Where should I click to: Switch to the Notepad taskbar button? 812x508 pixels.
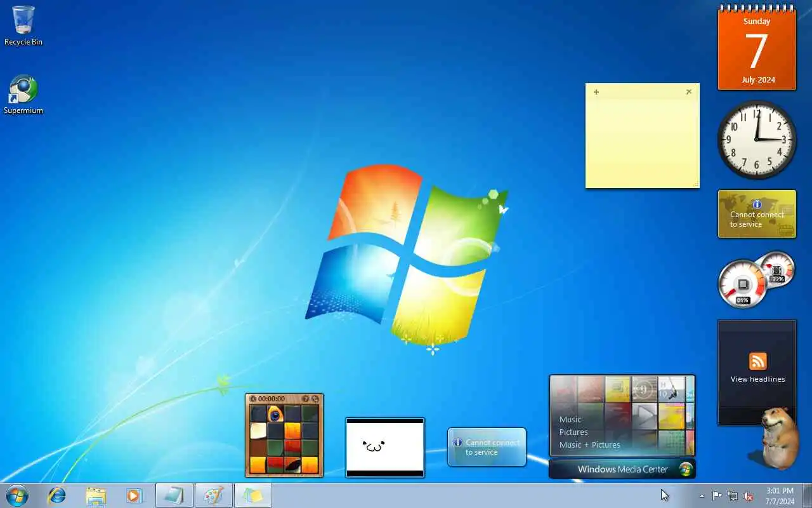point(174,495)
